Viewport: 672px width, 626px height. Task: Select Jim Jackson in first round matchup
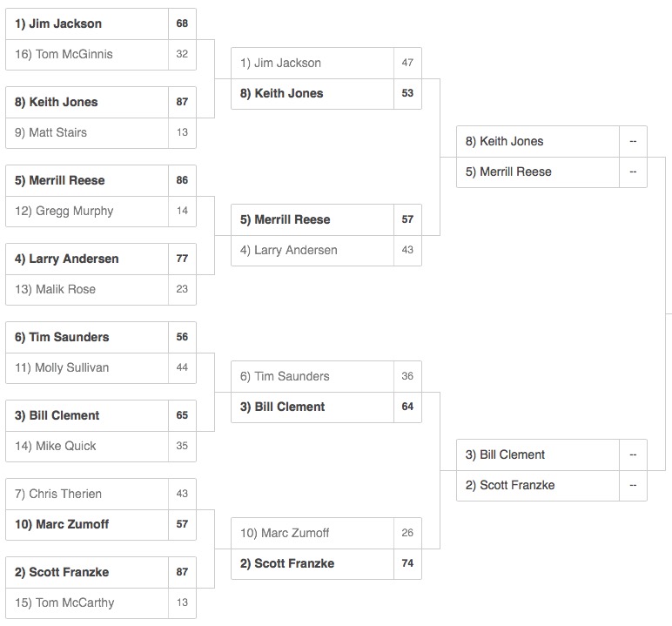tap(101, 24)
